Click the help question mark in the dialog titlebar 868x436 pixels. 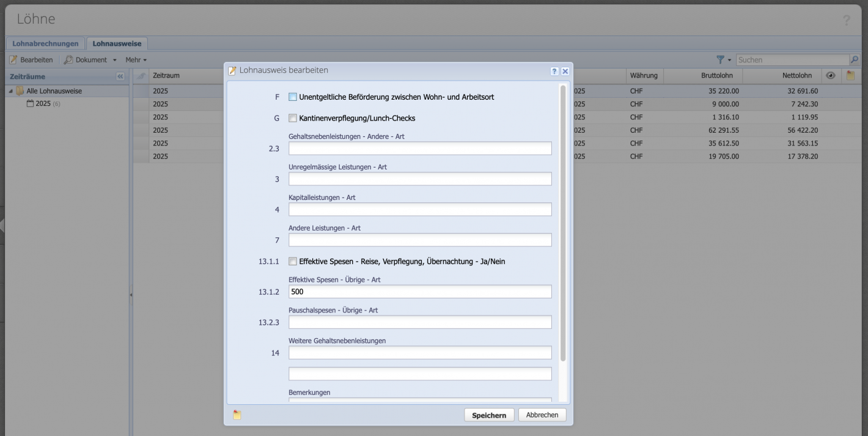(x=554, y=71)
